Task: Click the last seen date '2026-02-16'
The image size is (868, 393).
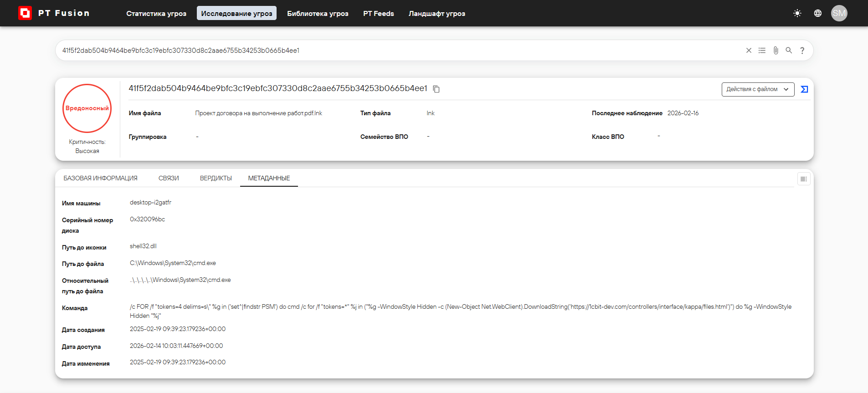Action: coord(683,113)
